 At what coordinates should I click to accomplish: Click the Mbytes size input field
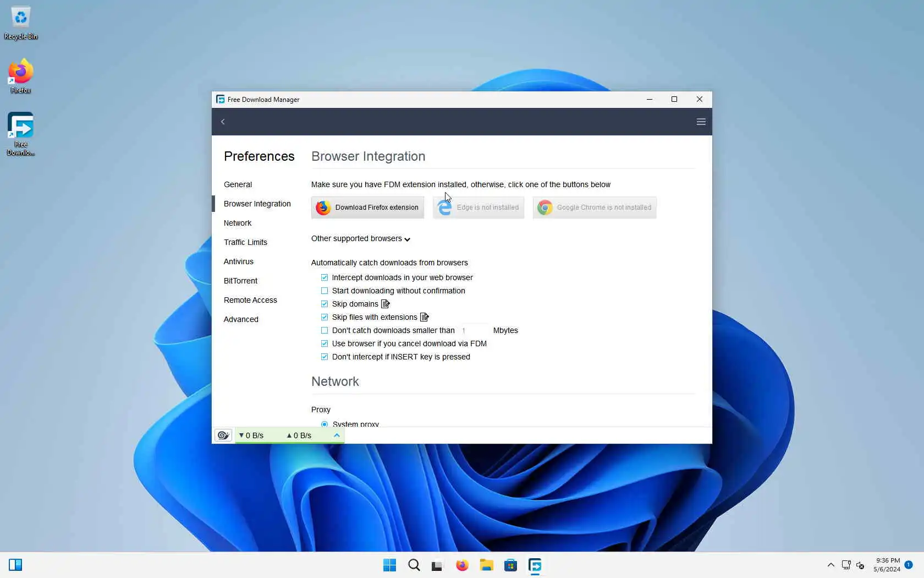click(474, 330)
